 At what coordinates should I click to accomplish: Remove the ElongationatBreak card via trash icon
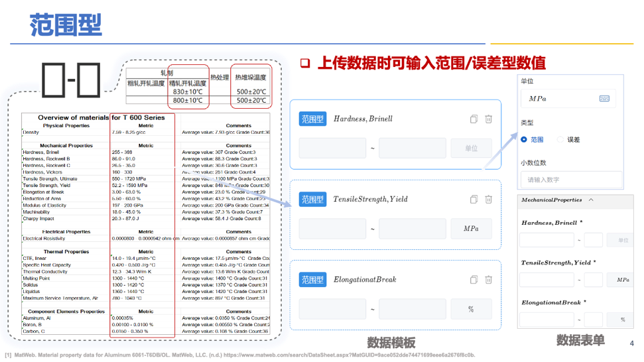pyautogui.click(x=488, y=280)
